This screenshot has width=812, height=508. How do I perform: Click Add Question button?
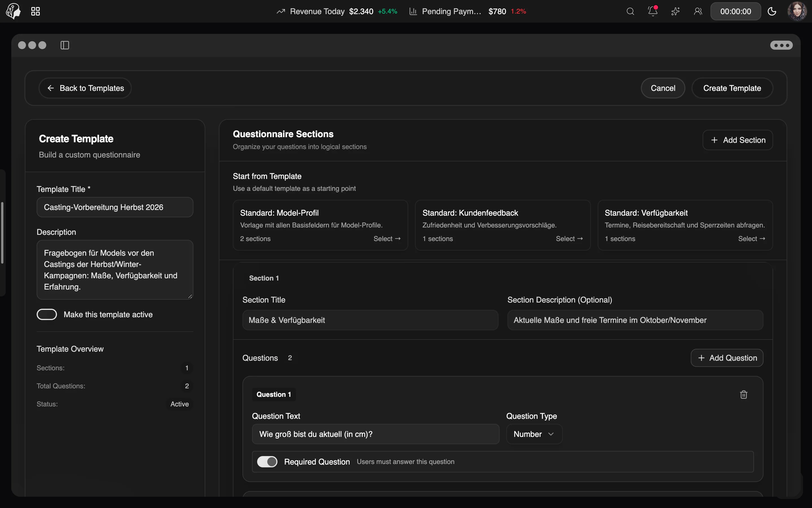tap(727, 358)
